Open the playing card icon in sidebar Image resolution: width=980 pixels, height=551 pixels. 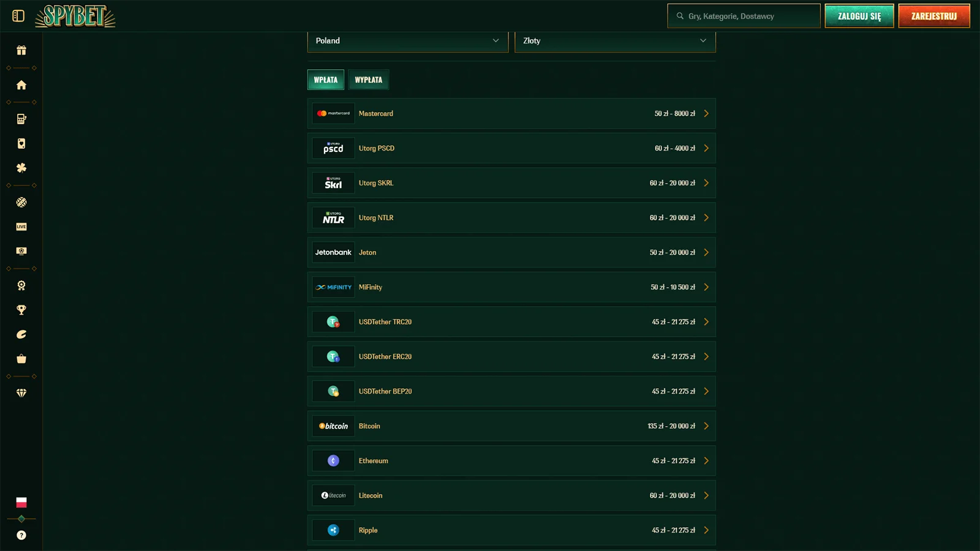click(21, 143)
